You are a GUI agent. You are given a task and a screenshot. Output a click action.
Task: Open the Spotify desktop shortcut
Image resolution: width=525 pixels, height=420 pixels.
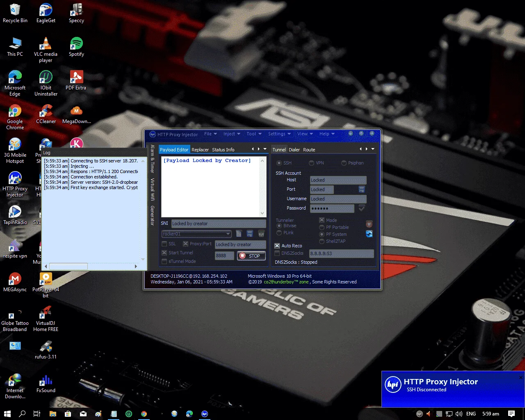[76, 47]
